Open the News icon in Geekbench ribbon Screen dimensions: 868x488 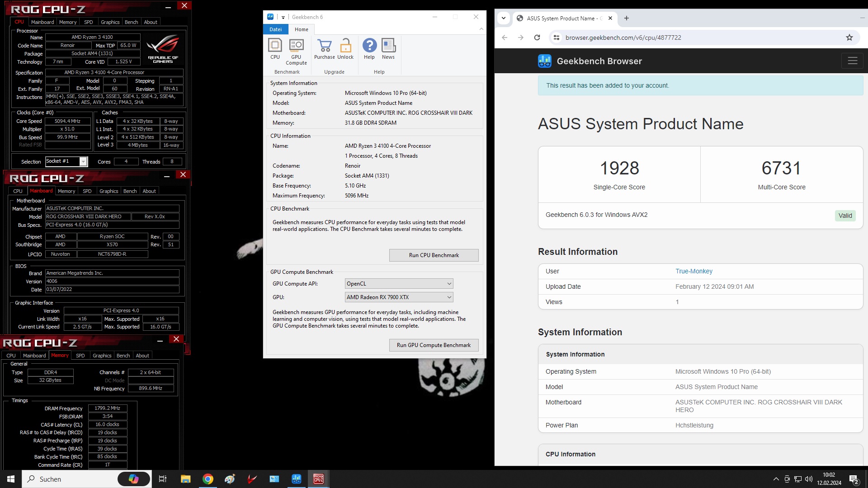click(388, 49)
